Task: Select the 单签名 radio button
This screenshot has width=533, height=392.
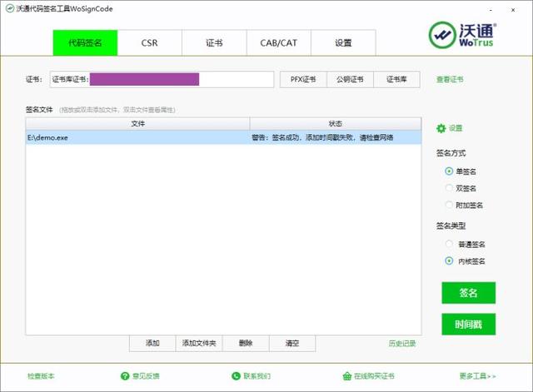Action: click(x=449, y=171)
